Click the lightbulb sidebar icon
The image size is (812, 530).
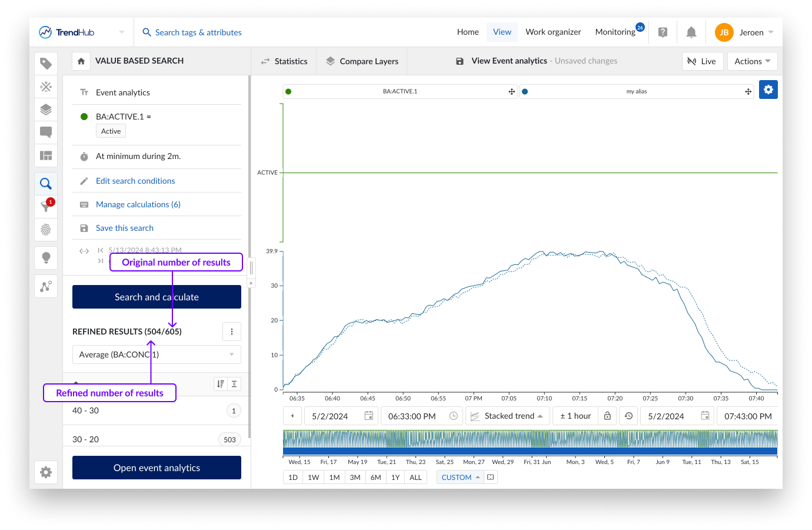click(46, 258)
